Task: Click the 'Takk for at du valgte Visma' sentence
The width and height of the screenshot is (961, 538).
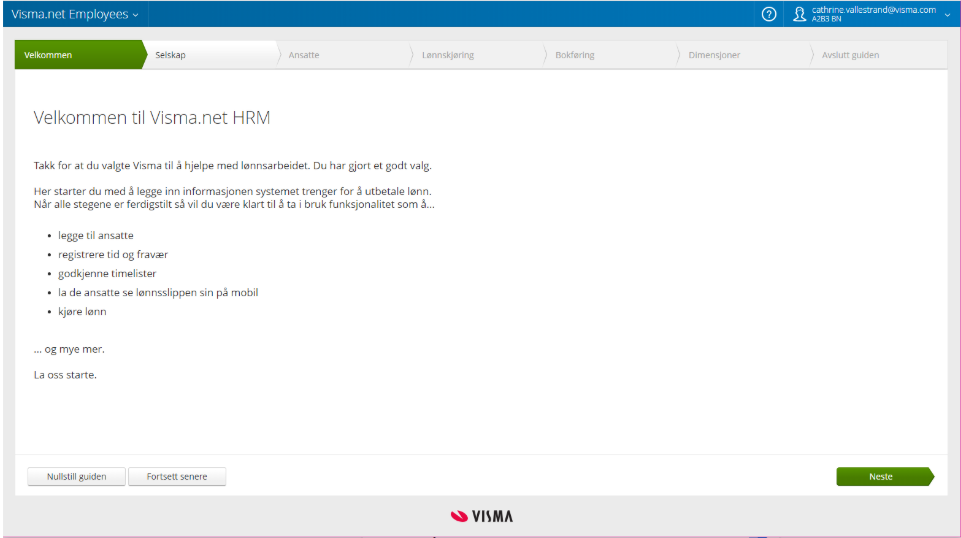Action: coord(233,165)
